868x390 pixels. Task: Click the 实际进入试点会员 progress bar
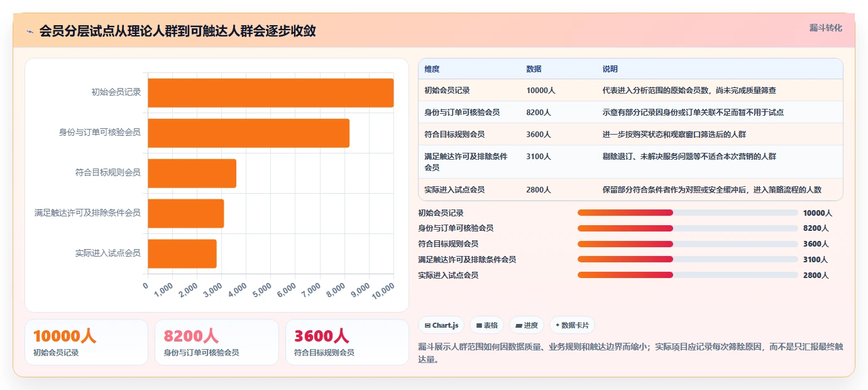coord(688,275)
